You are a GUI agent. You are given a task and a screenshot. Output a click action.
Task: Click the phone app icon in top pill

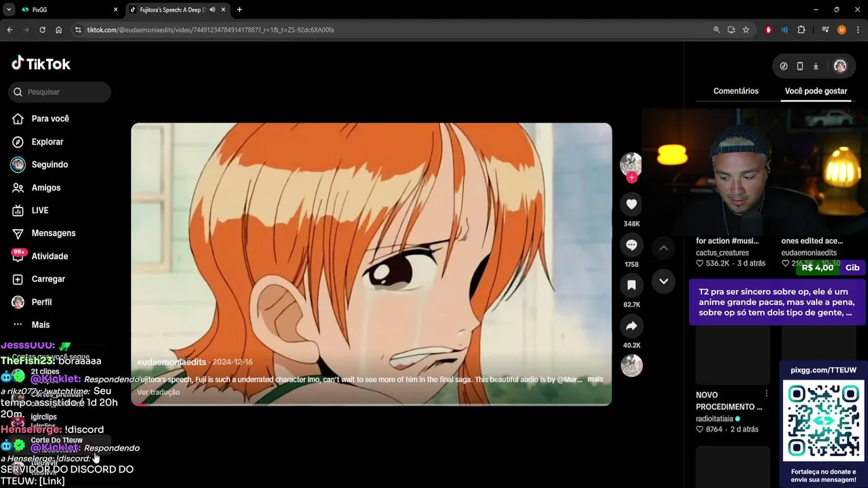pos(800,66)
